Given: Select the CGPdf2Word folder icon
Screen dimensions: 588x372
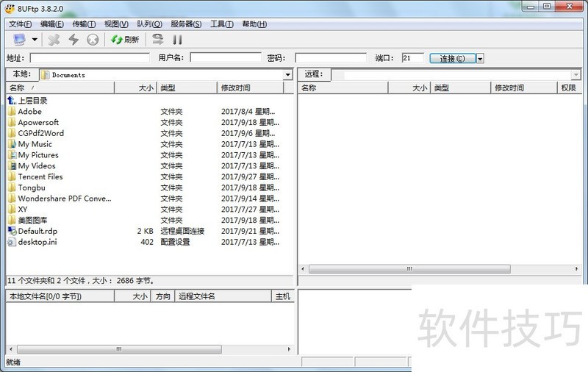Looking at the screenshot, I should click(12, 133).
